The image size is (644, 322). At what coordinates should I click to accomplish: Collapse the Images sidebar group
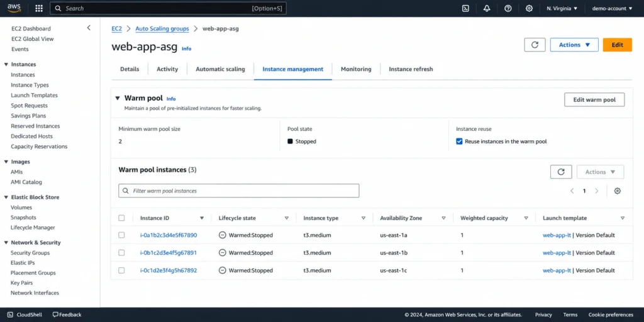(x=6, y=162)
